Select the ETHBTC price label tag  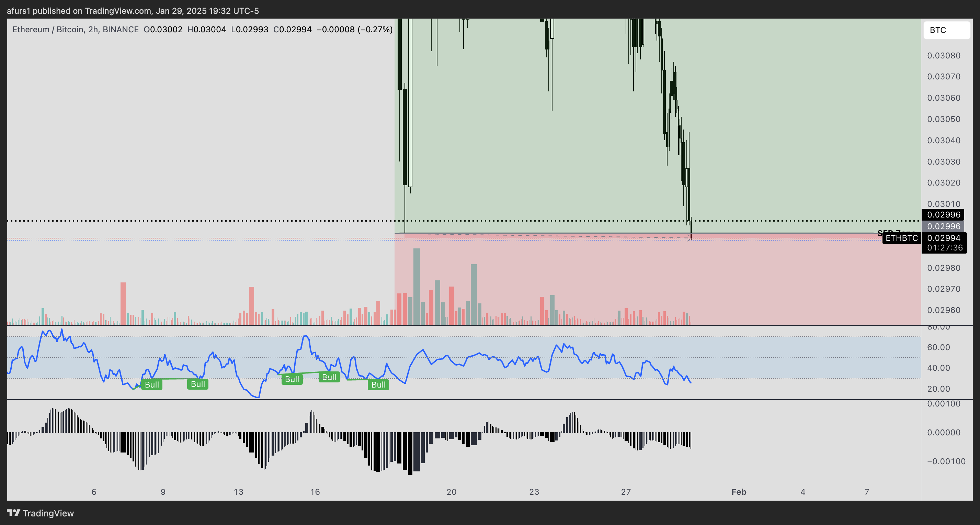(901, 238)
